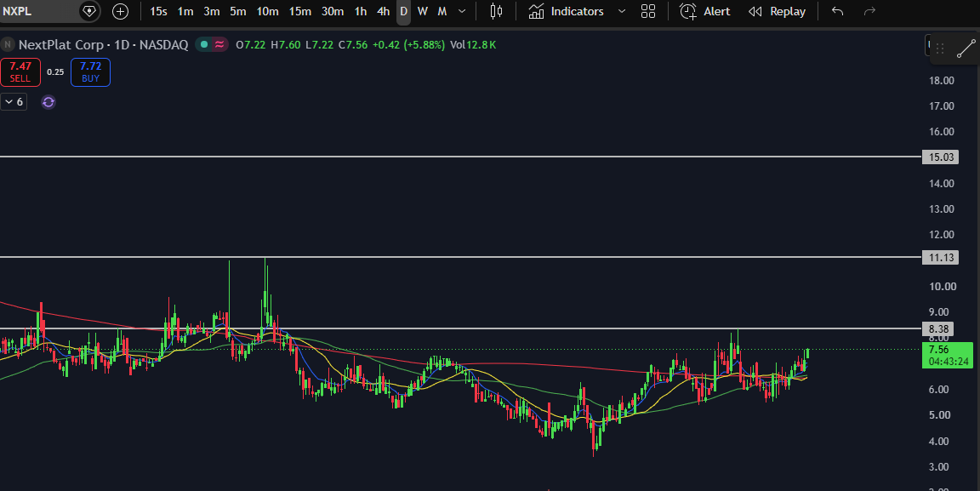Redo the last chart action

tap(869, 11)
